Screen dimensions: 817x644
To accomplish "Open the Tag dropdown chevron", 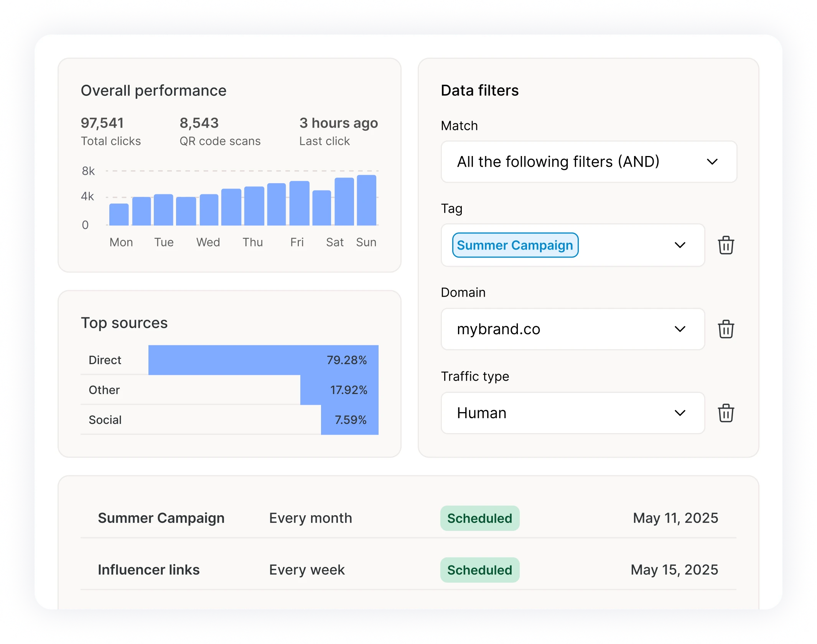I will [680, 245].
